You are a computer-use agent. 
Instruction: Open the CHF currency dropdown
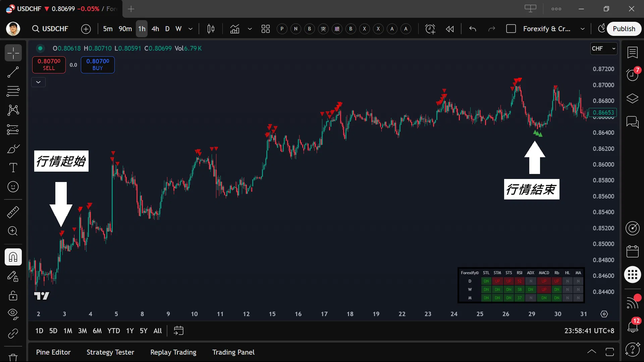click(604, 49)
